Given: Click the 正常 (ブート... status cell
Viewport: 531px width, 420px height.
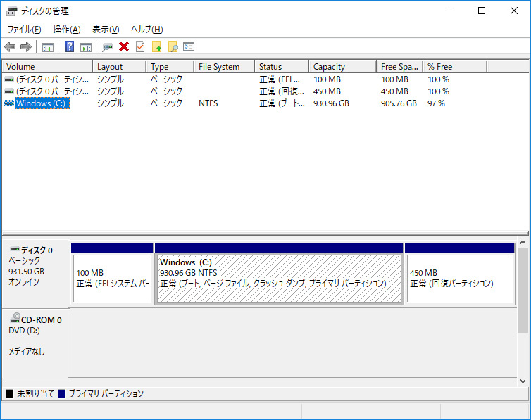Looking at the screenshot, I should pos(282,103).
